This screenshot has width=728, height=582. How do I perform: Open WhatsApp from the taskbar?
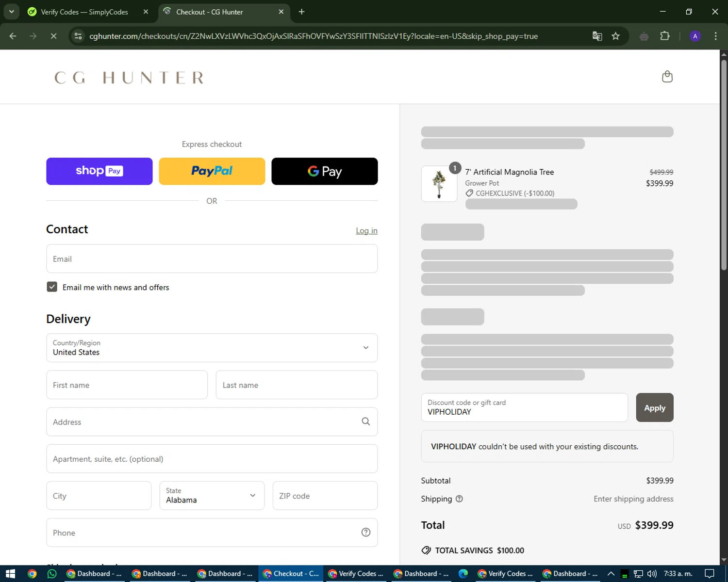click(52, 574)
